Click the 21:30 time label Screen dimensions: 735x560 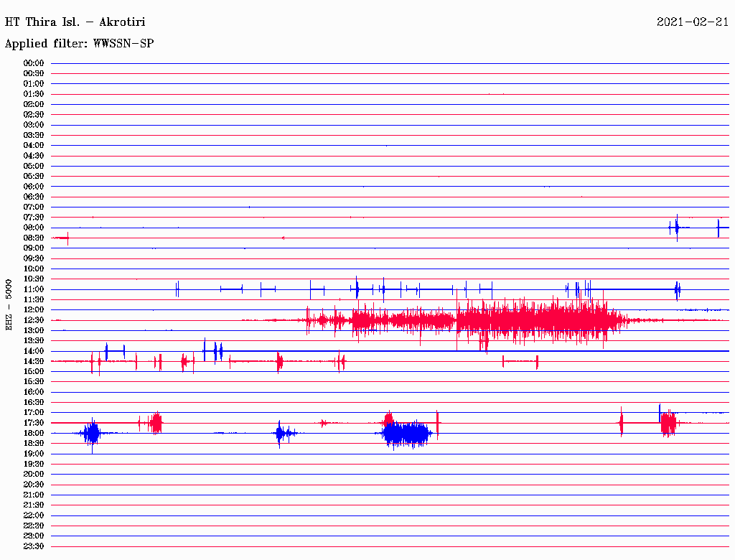[34, 505]
